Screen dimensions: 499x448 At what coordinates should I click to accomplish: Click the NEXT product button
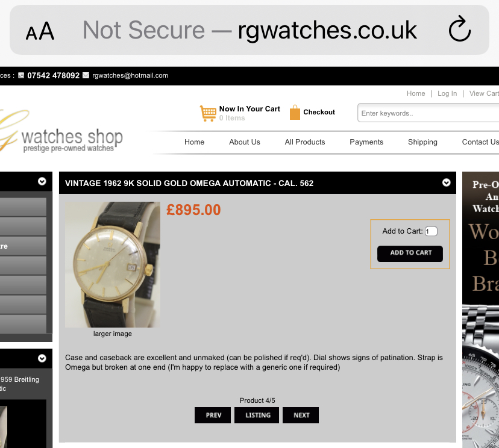[301, 415]
